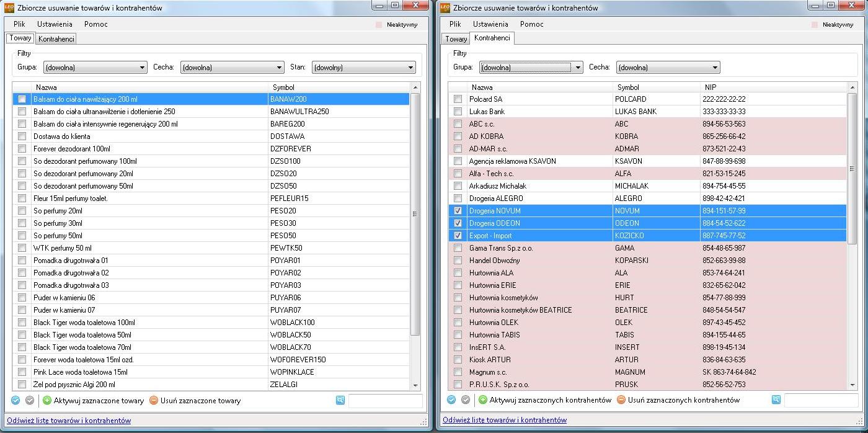Image resolution: width=868 pixels, height=433 pixels.
Task: Click Aktywuj zaznaczonych kontrahentów
Action: point(545,401)
